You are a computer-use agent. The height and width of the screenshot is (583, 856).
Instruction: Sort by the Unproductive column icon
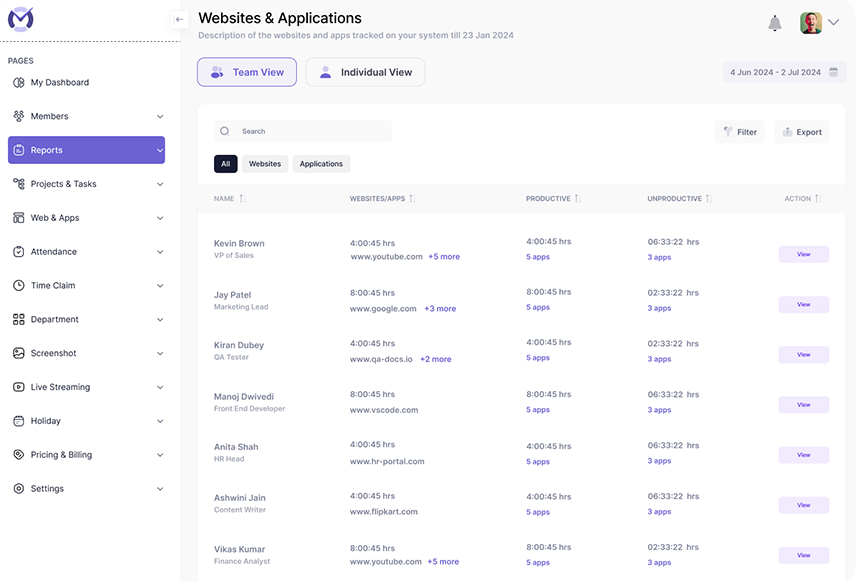point(709,199)
